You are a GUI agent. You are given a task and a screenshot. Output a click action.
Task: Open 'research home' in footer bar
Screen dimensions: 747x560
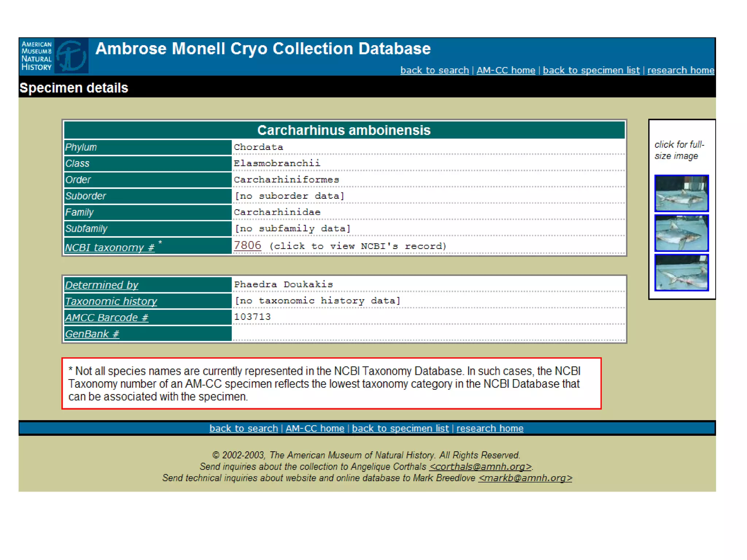coord(489,428)
